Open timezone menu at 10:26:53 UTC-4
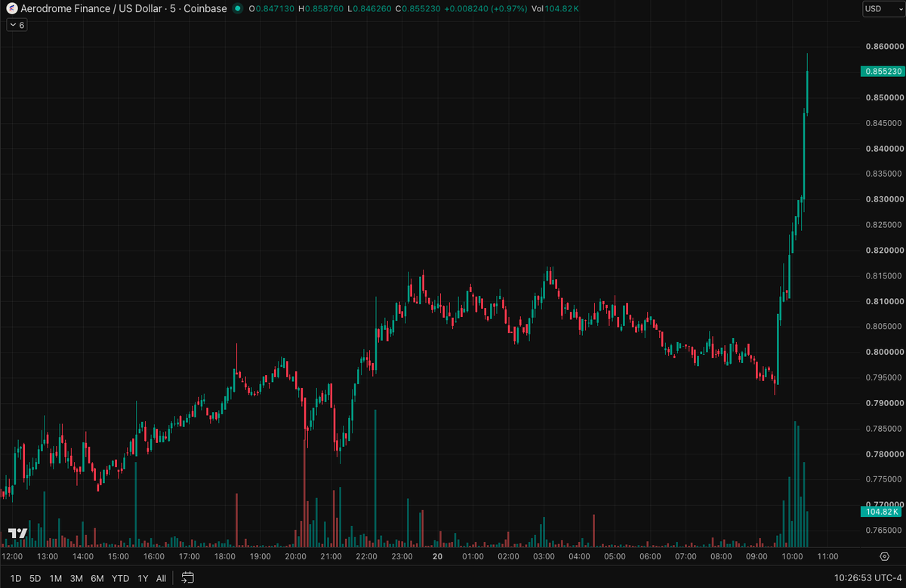Screen dimensions: 906x588 pyautogui.click(x=867, y=578)
